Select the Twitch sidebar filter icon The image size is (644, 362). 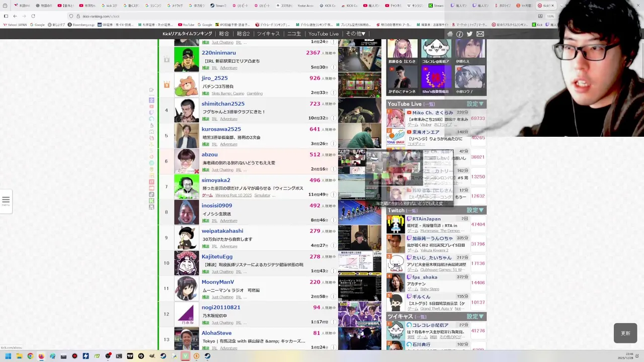[x=151, y=113]
